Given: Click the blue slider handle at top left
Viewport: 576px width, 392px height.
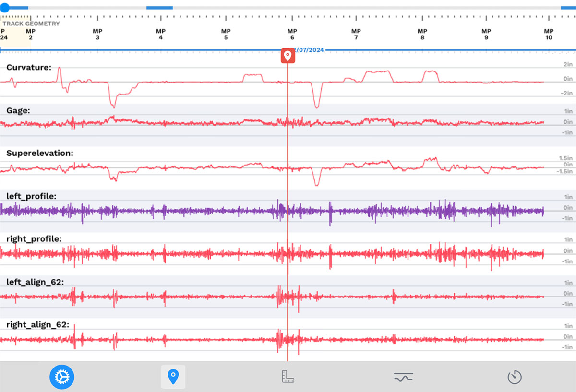Looking at the screenshot, I should tap(4, 8).
